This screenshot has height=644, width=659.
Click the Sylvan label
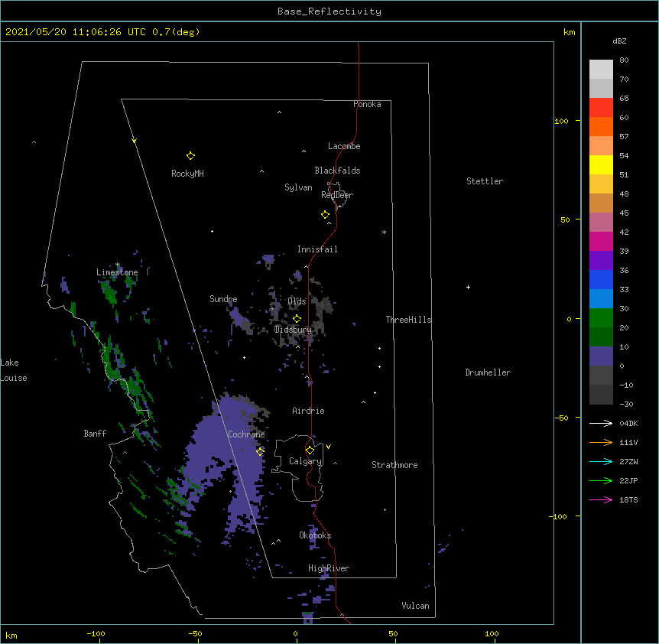click(298, 187)
